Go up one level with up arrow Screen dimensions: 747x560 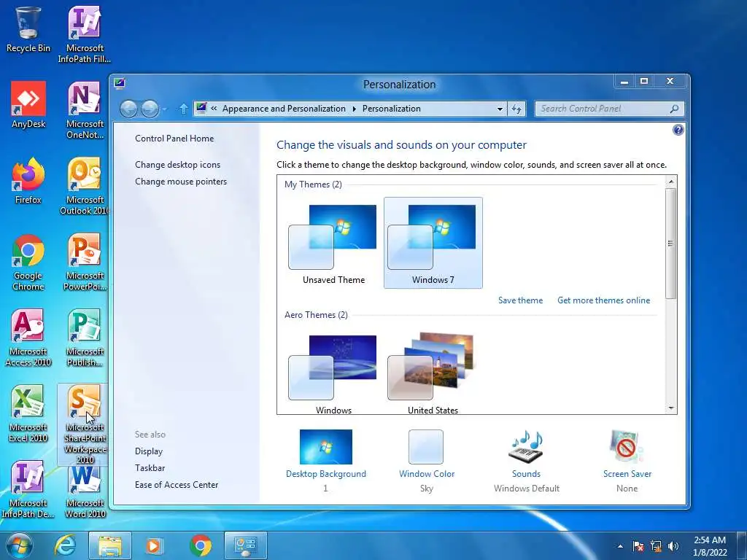[183, 109]
